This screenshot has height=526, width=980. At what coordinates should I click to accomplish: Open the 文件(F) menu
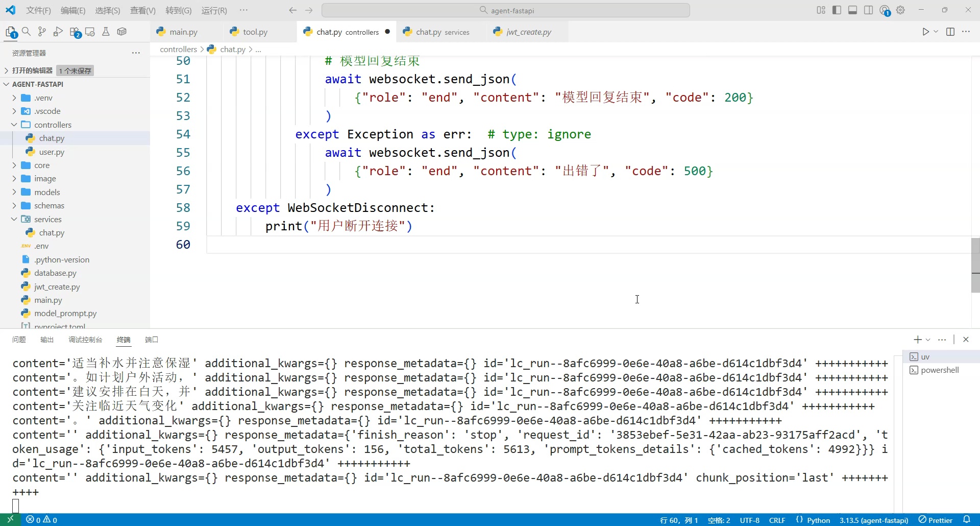click(38, 10)
